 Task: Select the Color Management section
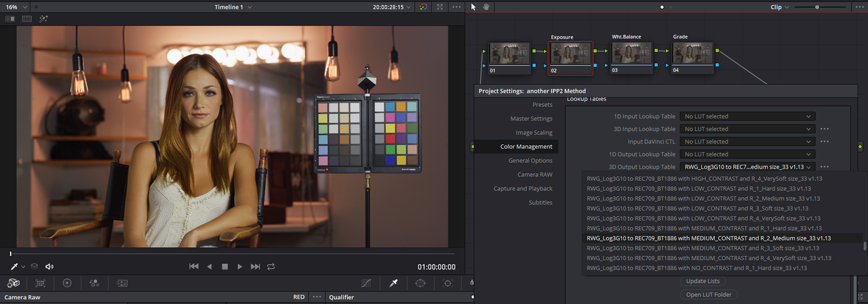526,146
